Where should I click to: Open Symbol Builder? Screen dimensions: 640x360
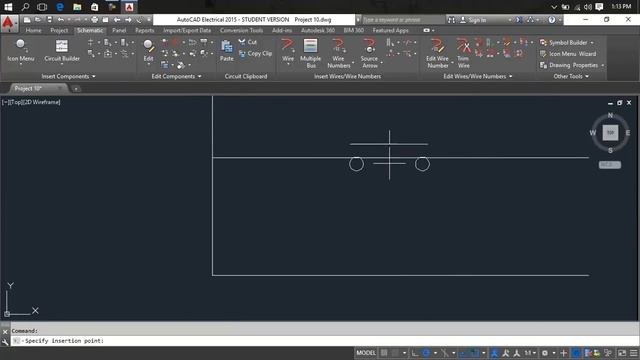(x=563, y=42)
